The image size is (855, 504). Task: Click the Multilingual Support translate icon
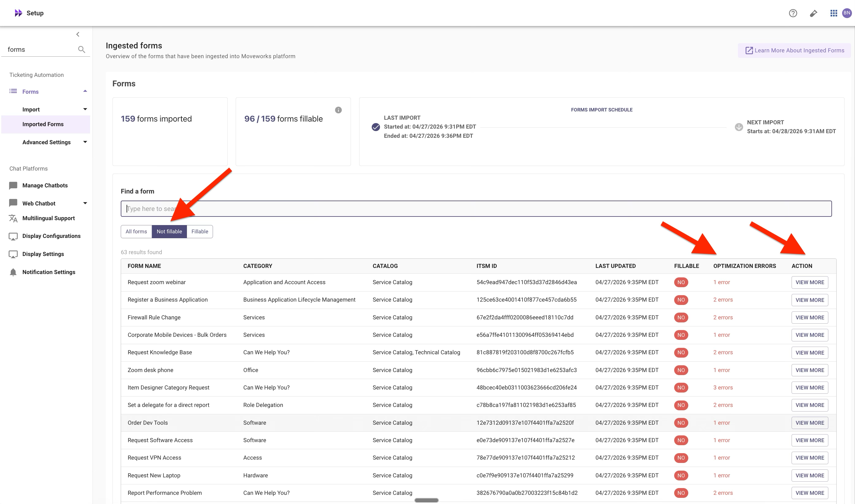13,218
